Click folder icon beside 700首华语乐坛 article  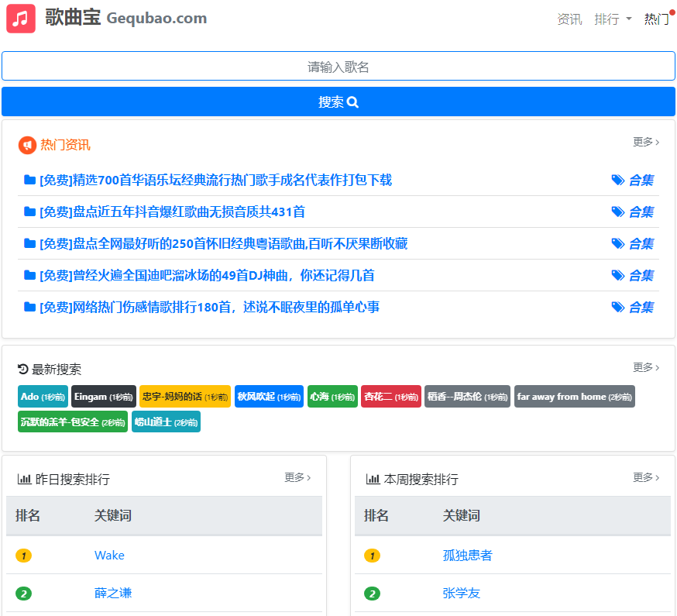pos(29,180)
